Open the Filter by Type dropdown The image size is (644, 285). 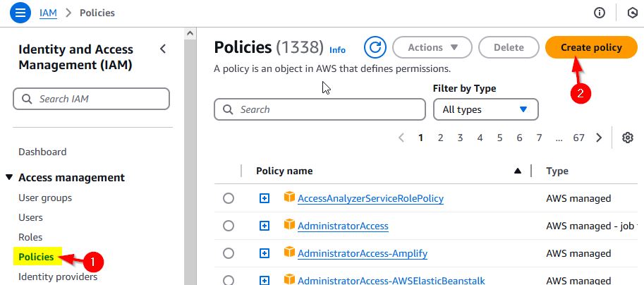tap(485, 109)
